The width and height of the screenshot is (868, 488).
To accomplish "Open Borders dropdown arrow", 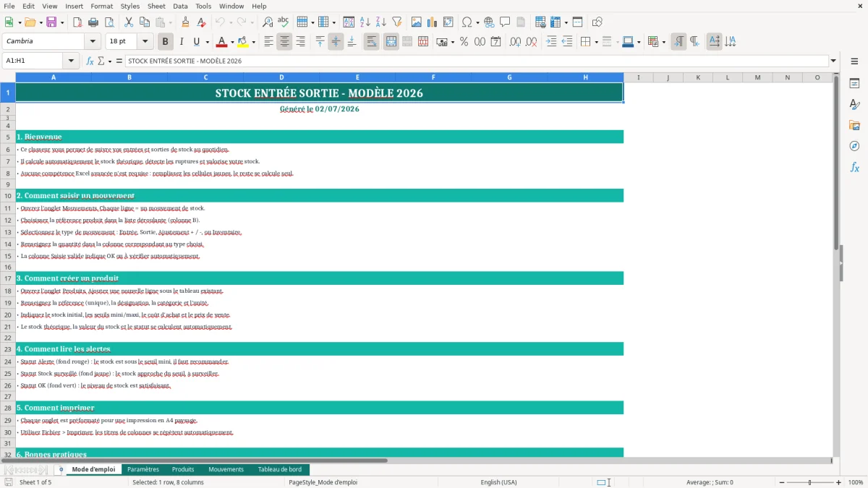I will point(595,42).
